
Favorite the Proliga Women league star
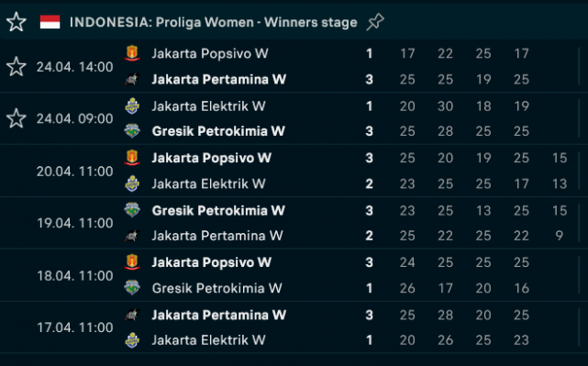(x=17, y=22)
